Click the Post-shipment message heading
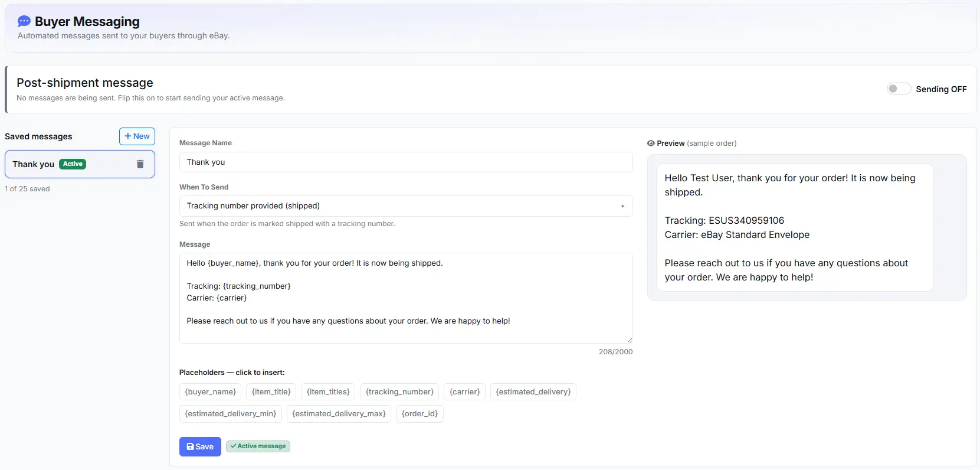Viewport: 980px width, 470px height. [85, 83]
